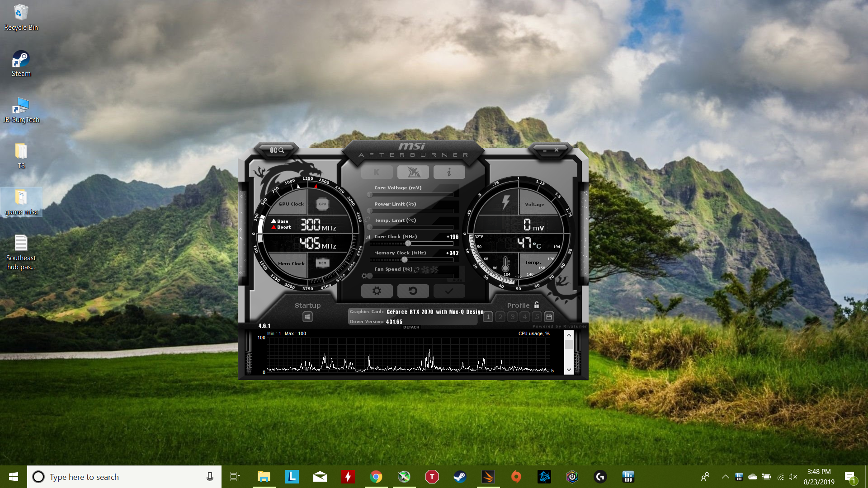The image size is (868, 488).
Task: Select the Steam desktop shortcut
Action: pos(21,64)
